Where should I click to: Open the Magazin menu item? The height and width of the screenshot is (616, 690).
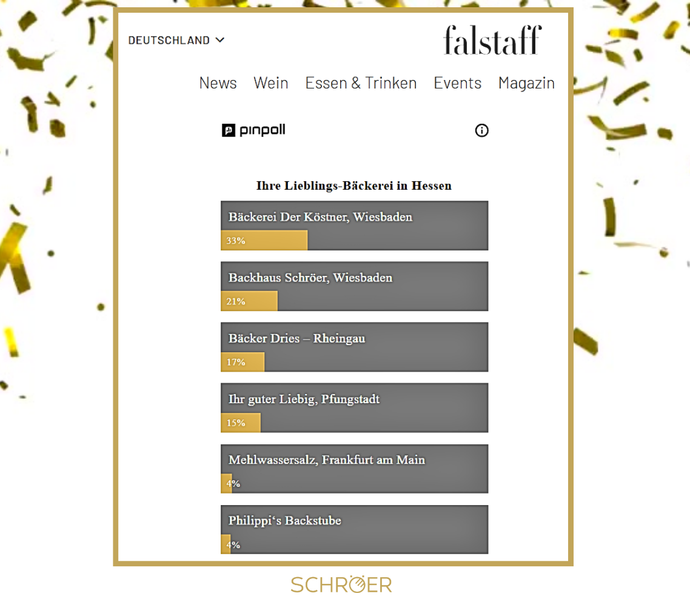(x=526, y=83)
